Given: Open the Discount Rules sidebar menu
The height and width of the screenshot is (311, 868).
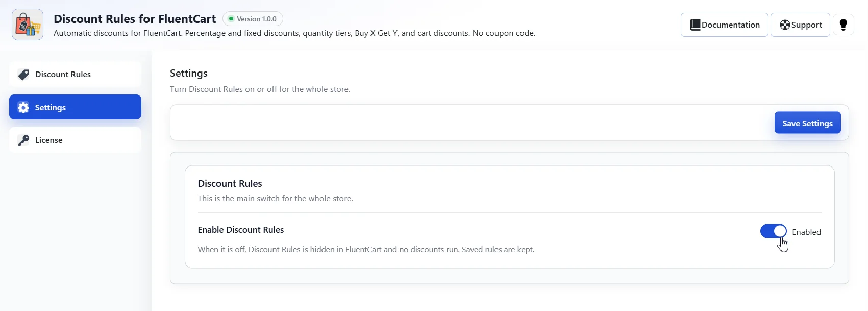Looking at the screenshot, I should click(x=75, y=75).
